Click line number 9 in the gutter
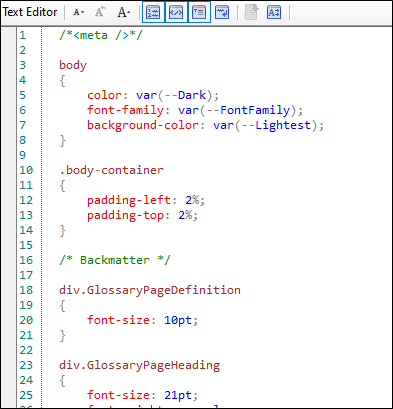 click(x=22, y=155)
